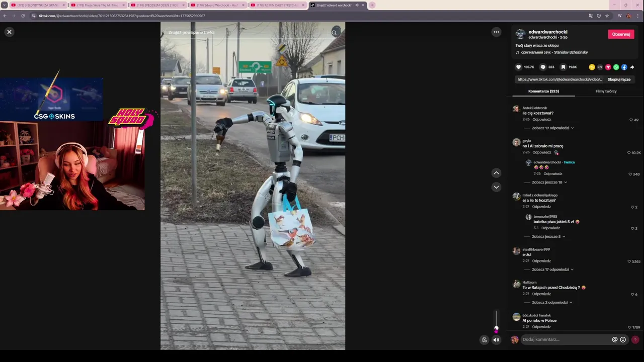Click the tiktok.com address bar URL
Image resolution: width=644 pixels, height=362 pixels.
(x=122, y=16)
